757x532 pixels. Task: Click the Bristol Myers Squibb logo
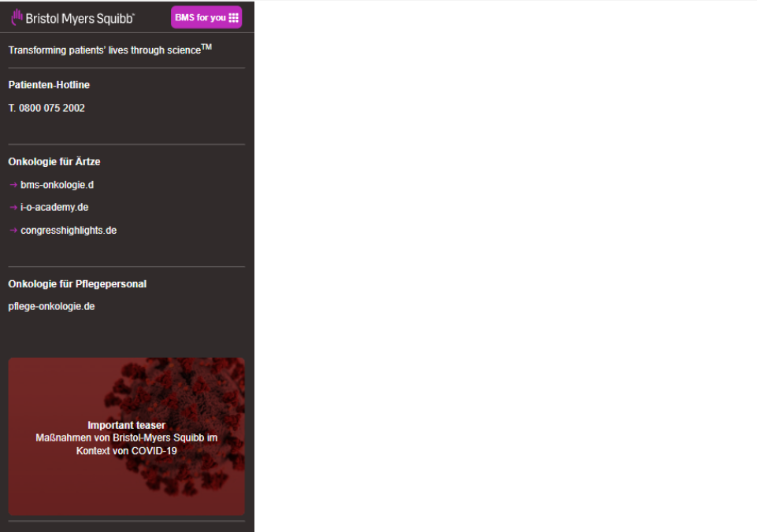point(73,18)
